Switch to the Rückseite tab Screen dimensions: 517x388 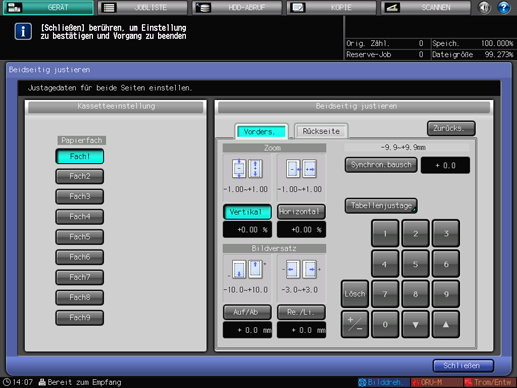coord(321,131)
